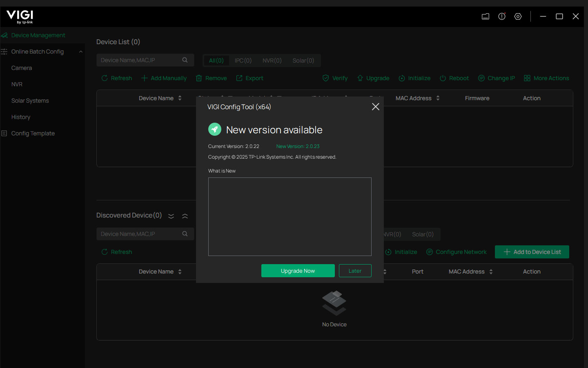The height and width of the screenshot is (368, 588).
Task: Choose Later in the update dialog
Action: pyautogui.click(x=355, y=271)
